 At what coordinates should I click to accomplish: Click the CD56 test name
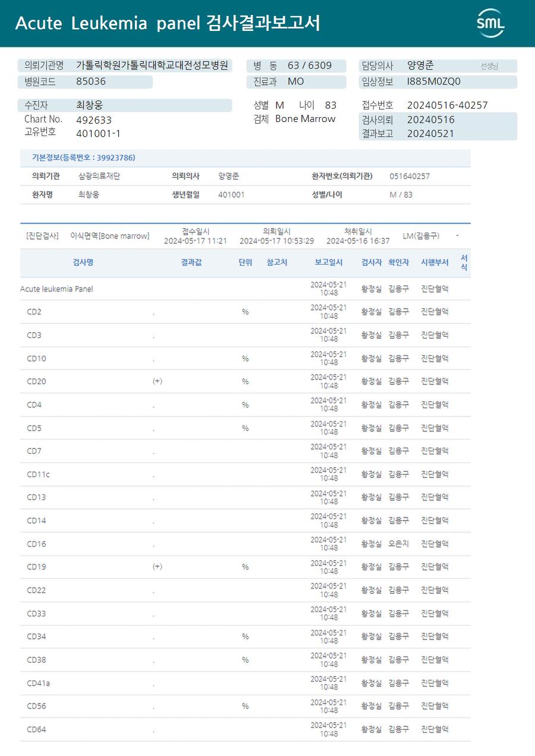[x=36, y=706]
